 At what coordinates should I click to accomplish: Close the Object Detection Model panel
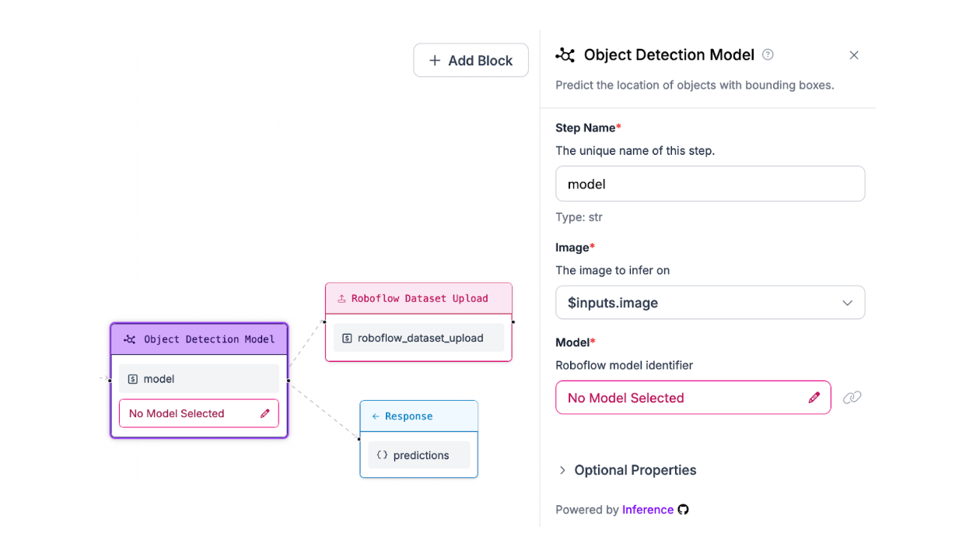pos(854,55)
